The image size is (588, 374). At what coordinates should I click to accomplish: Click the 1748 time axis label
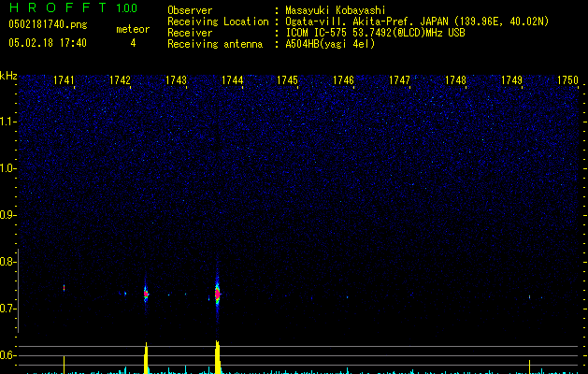tap(455, 80)
